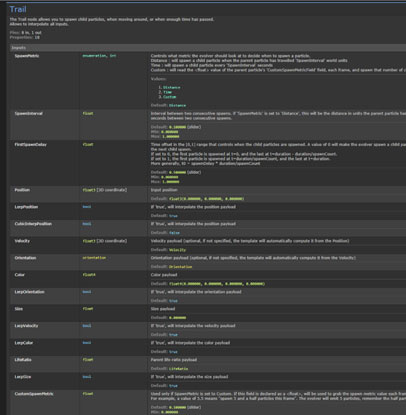The width and height of the screenshot is (406, 415).
Task: Select the 'LerpSize' property name
Action: point(23,377)
